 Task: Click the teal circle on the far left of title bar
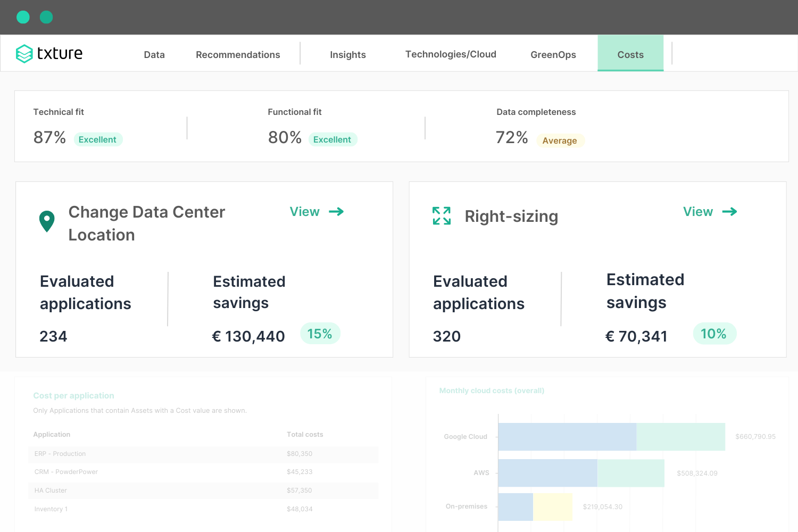point(23,17)
